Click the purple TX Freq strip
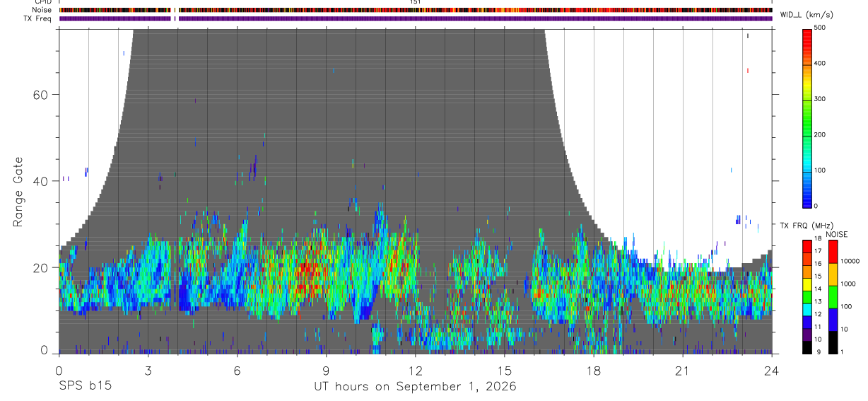868x401 pixels. click(x=415, y=18)
